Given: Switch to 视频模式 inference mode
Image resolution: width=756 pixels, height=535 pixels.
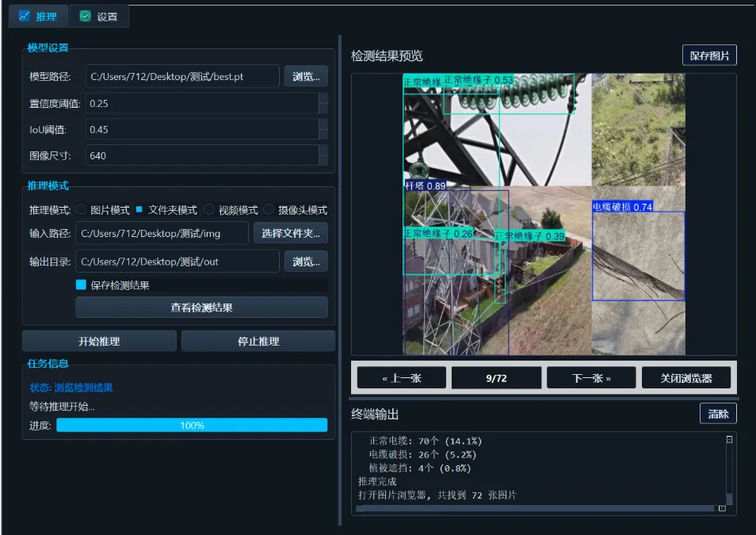Looking at the screenshot, I should click(208, 209).
